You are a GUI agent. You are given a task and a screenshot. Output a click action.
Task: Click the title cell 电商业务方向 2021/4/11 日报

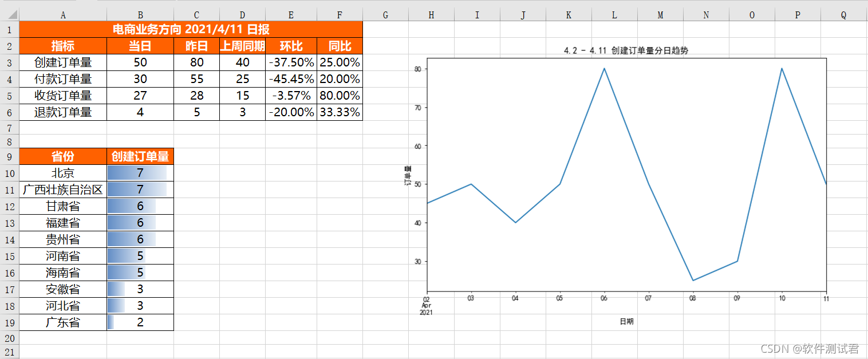(x=191, y=30)
